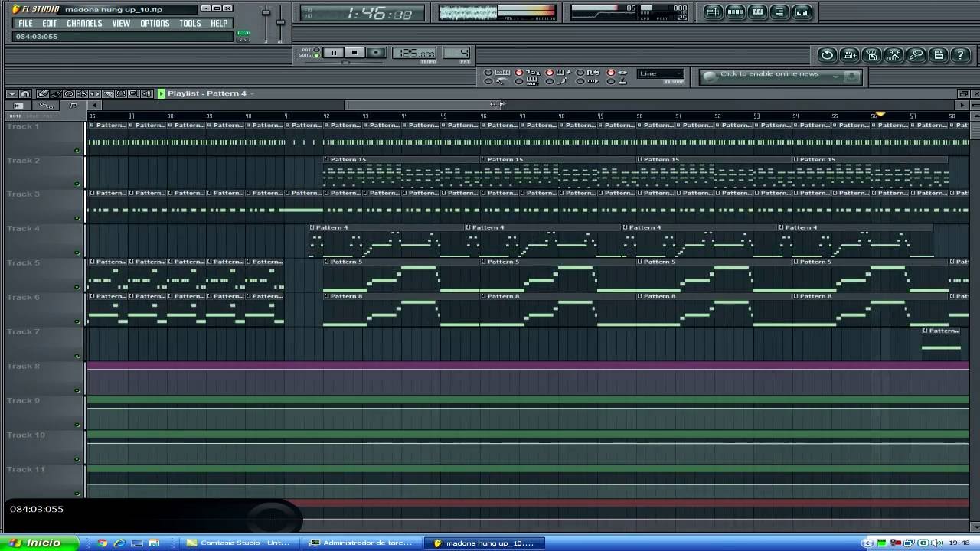
Task: Select the Zoom magnifier tool in Playlist
Action: click(x=133, y=93)
